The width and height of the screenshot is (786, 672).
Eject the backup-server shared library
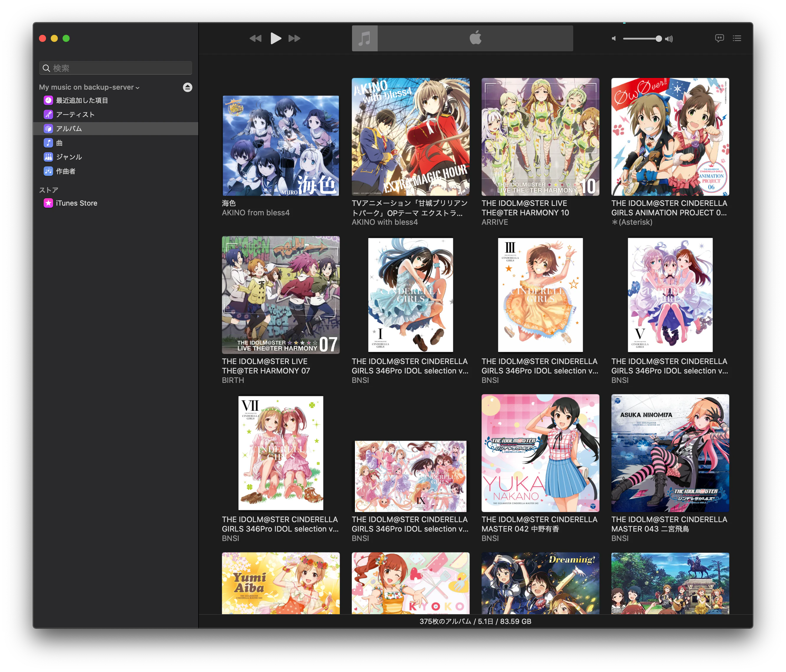(x=187, y=87)
